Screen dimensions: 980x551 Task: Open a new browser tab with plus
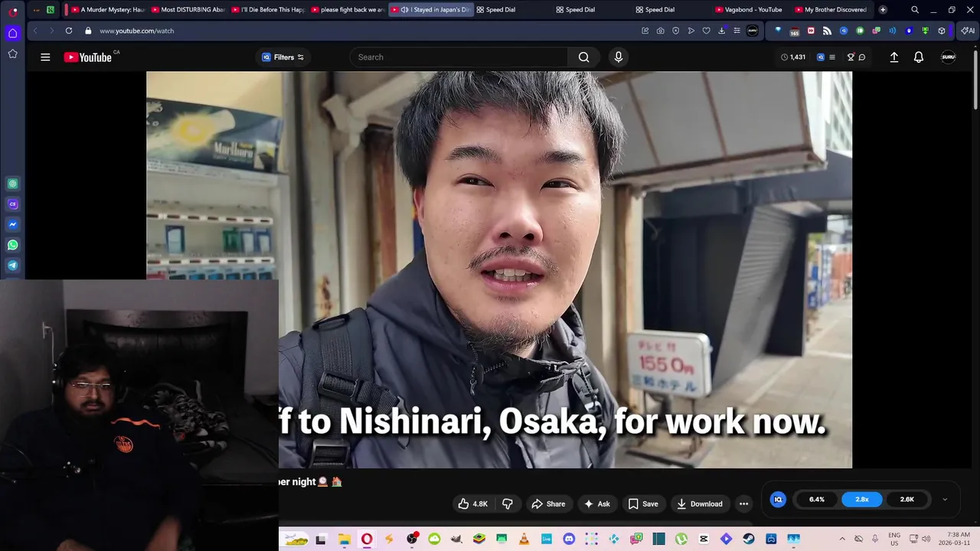tap(883, 10)
